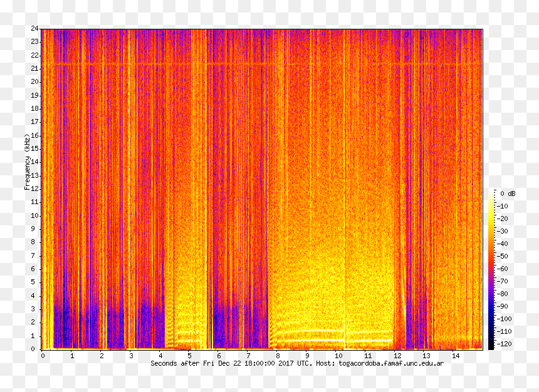The width and height of the screenshot is (539, 392).
Task: Select the 10 second time axis marker
Action: [338, 356]
